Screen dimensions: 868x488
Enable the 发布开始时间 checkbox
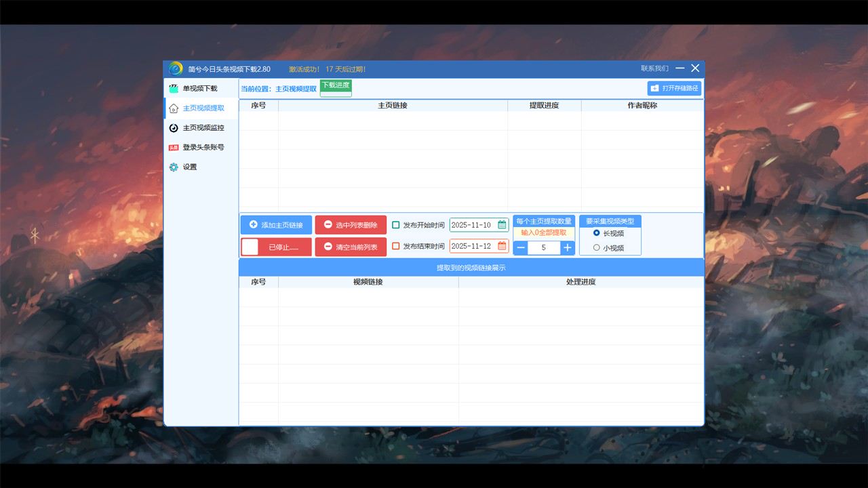pyautogui.click(x=396, y=225)
